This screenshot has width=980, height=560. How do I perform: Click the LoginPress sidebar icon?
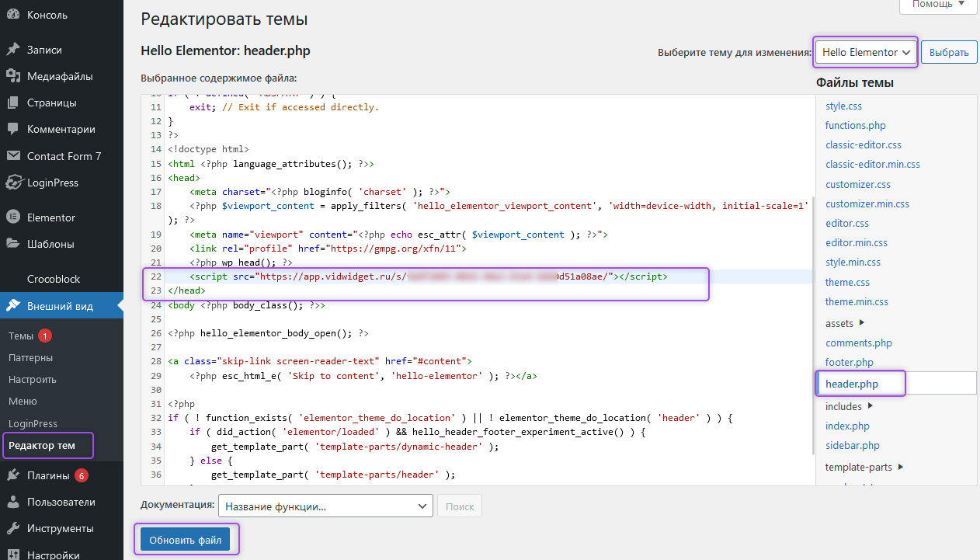[13, 183]
